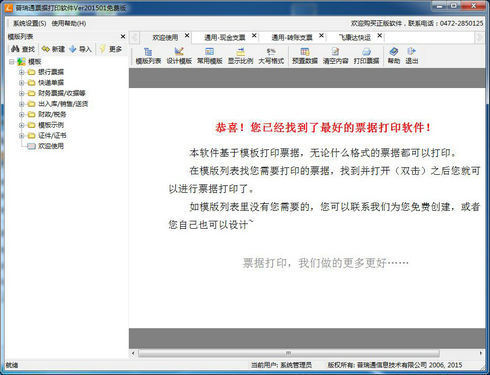Click the horizontal scrollbar thumb
The width and height of the screenshot is (490, 375).
pos(289,353)
